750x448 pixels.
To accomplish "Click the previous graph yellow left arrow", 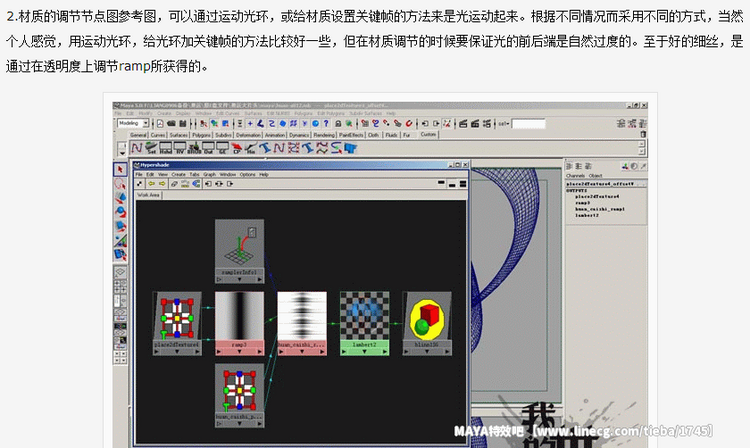I will coord(151,184).
